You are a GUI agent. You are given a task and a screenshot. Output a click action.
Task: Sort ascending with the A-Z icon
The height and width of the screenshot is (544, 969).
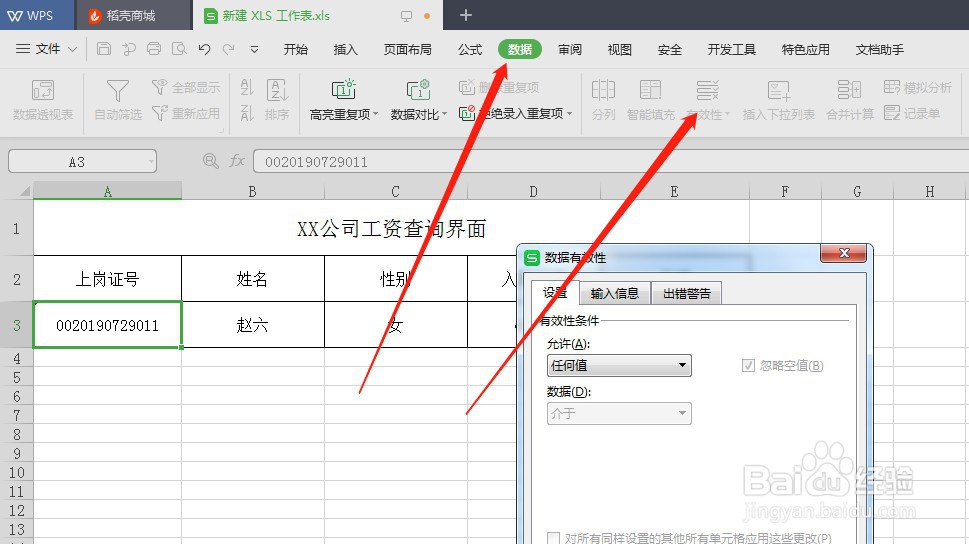pos(247,87)
